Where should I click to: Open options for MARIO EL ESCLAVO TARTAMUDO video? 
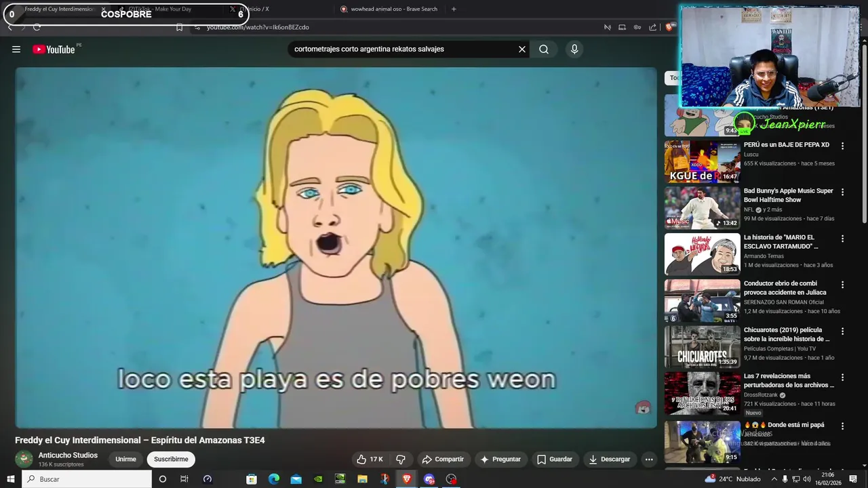(843, 239)
